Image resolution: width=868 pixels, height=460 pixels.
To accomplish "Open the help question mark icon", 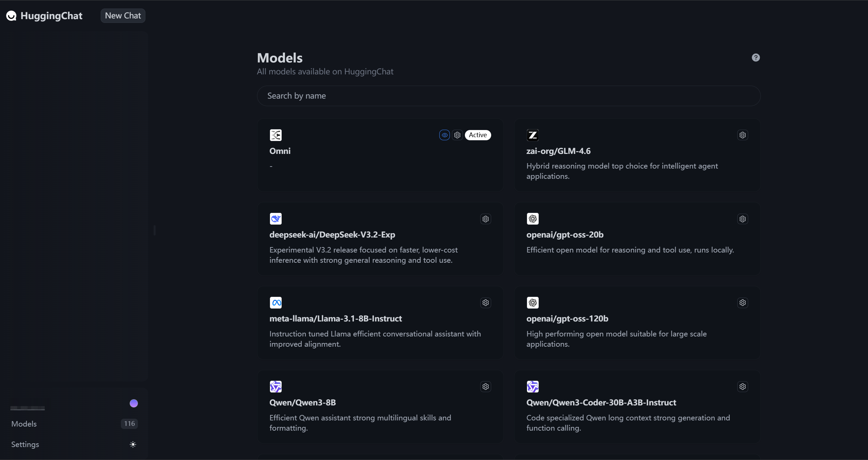I will 756,58.
